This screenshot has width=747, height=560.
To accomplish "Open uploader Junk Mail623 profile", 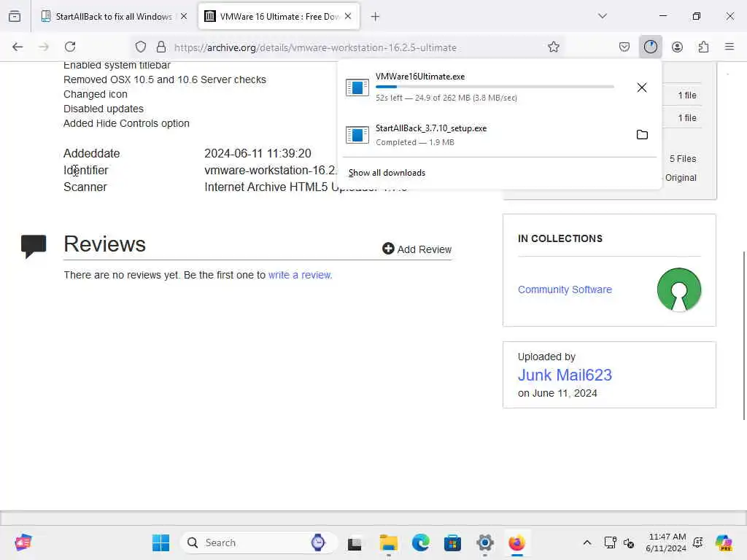I will [x=565, y=376].
